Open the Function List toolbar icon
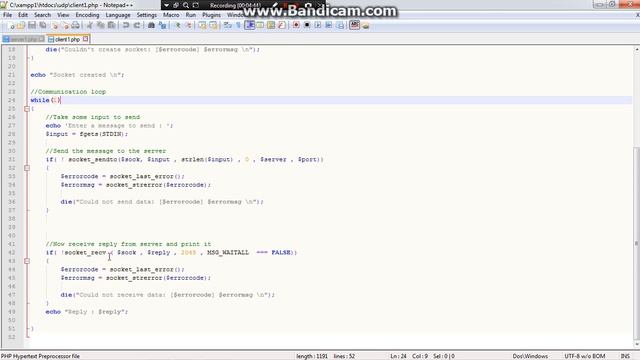 pyautogui.click(x=282, y=25)
